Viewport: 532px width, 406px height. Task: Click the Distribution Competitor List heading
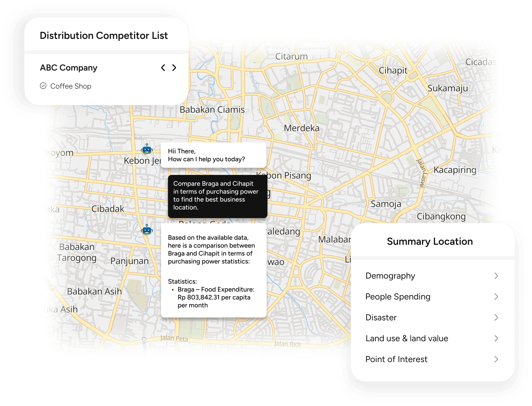pyautogui.click(x=104, y=35)
